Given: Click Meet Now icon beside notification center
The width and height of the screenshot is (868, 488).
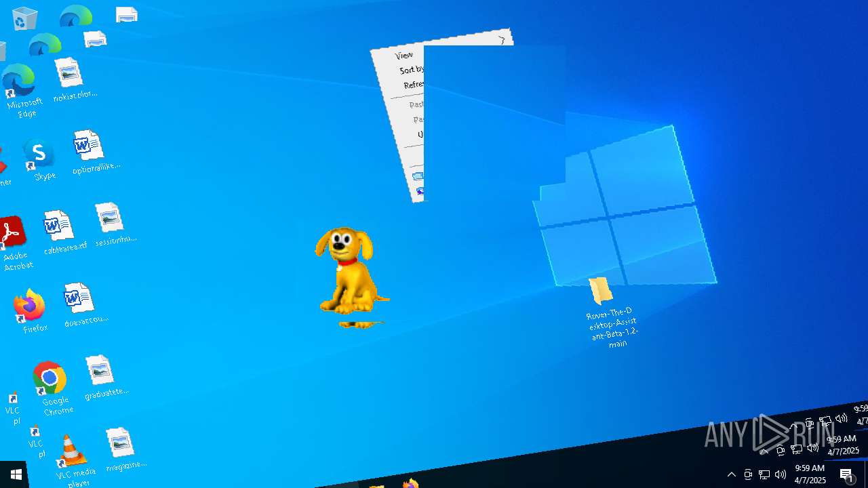Looking at the screenshot, I should click(x=747, y=474).
